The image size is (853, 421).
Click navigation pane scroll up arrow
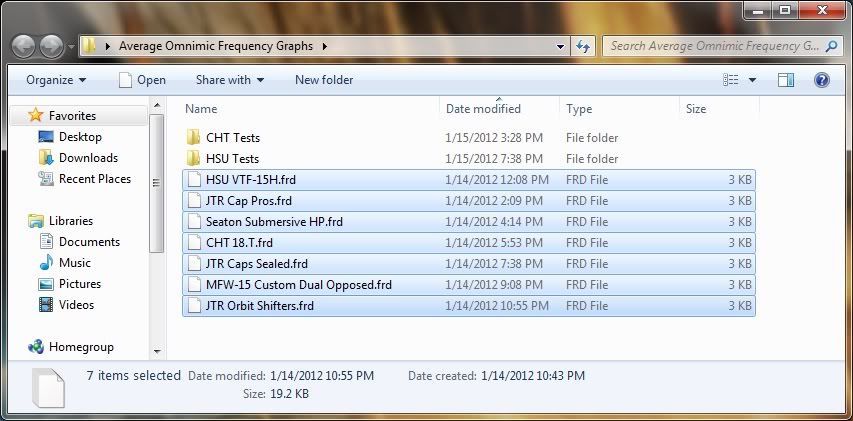[x=157, y=105]
